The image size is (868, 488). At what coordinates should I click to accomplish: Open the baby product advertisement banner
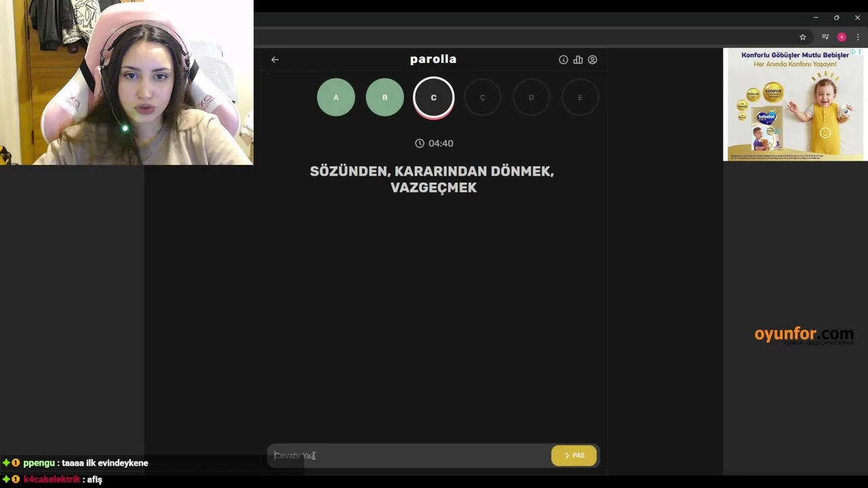795,104
